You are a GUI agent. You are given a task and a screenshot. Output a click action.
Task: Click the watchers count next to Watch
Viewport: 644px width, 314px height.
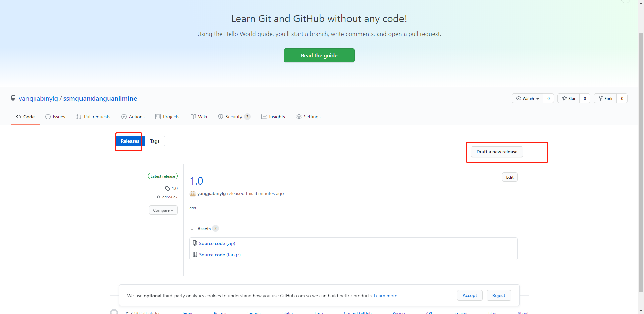coord(548,98)
